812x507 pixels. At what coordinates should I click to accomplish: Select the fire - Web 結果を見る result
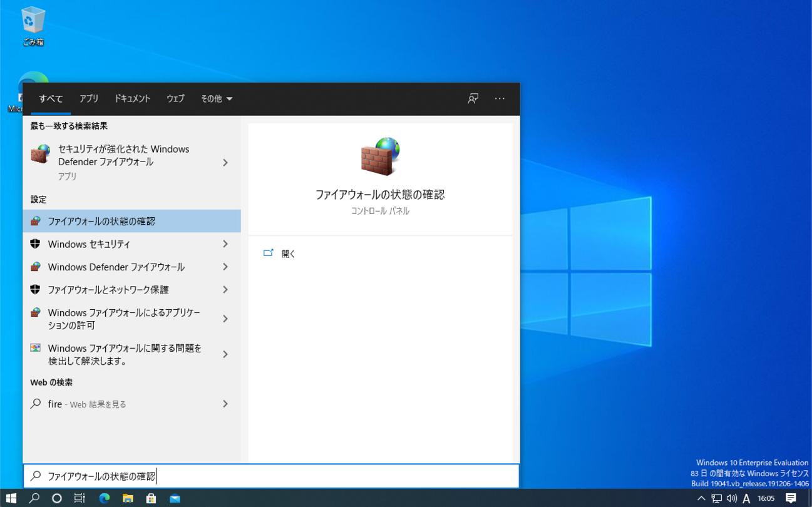pyautogui.click(x=131, y=404)
